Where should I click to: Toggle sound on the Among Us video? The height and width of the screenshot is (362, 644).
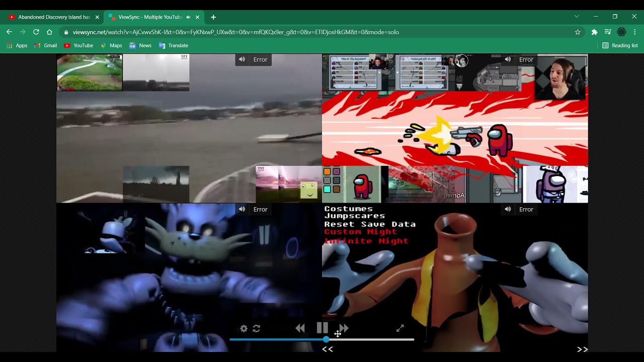[x=508, y=59]
